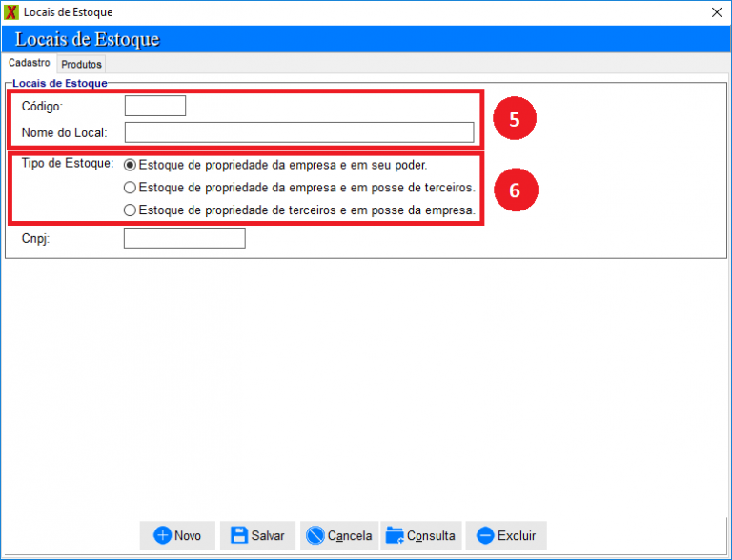Click into the Código field

tap(155, 106)
